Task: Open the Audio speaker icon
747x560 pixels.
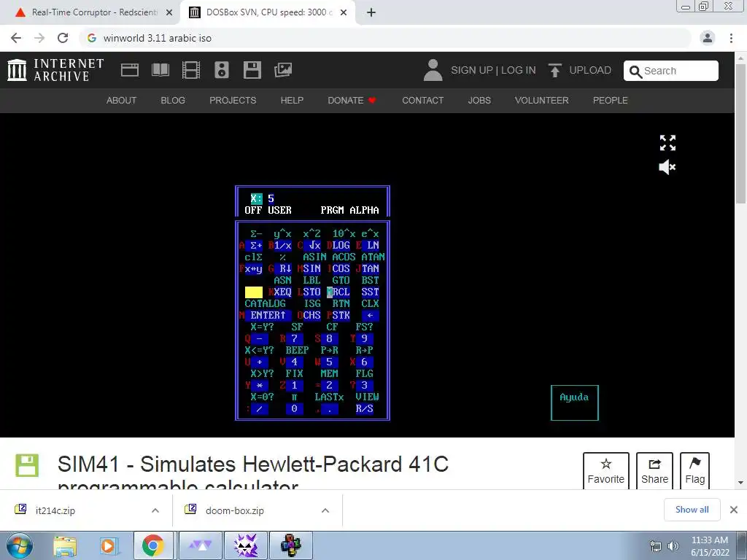Action: [222, 70]
